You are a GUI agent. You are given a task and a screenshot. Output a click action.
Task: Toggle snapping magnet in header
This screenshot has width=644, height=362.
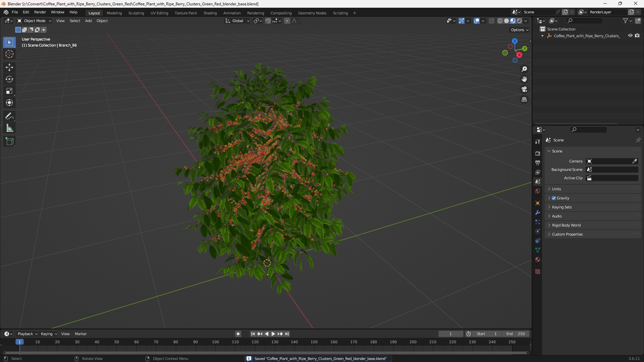pyautogui.click(x=268, y=21)
